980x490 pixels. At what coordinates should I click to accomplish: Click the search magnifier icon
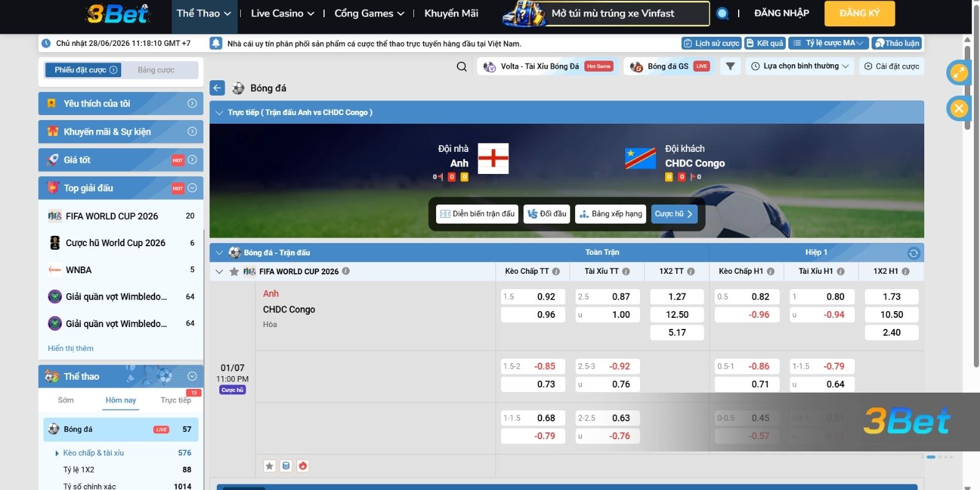pyautogui.click(x=462, y=67)
